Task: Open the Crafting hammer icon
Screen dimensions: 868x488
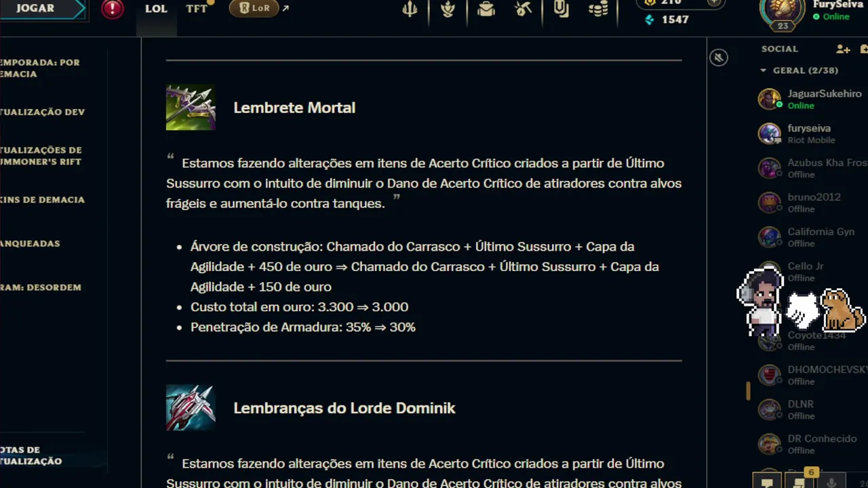Action: [523, 9]
